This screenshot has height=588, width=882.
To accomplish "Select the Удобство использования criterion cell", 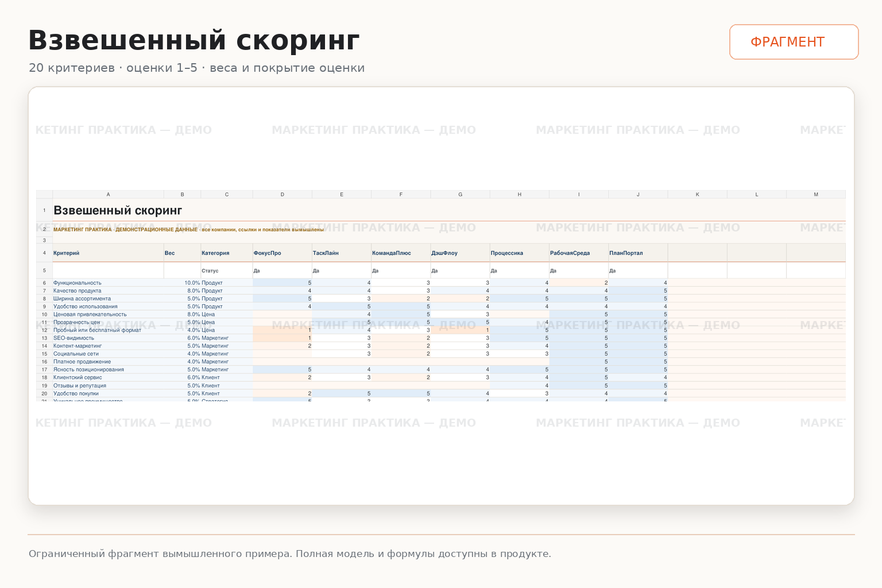I will [x=108, y=307].
